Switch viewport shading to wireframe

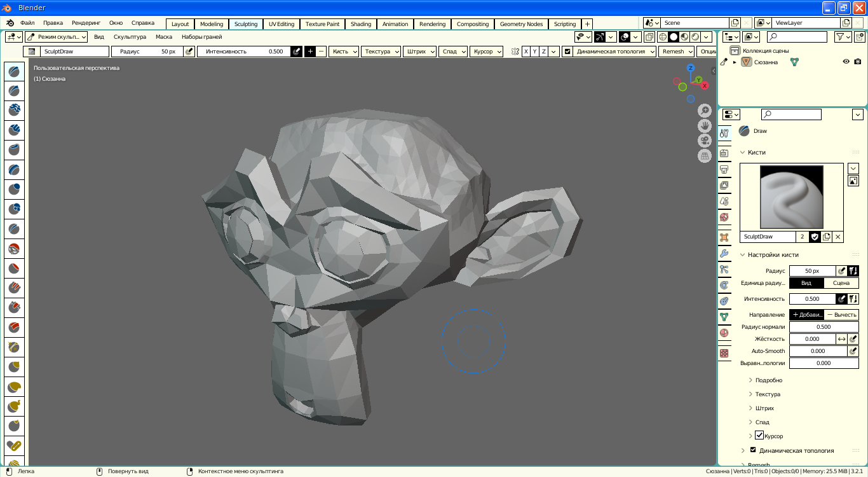point(663,37)
